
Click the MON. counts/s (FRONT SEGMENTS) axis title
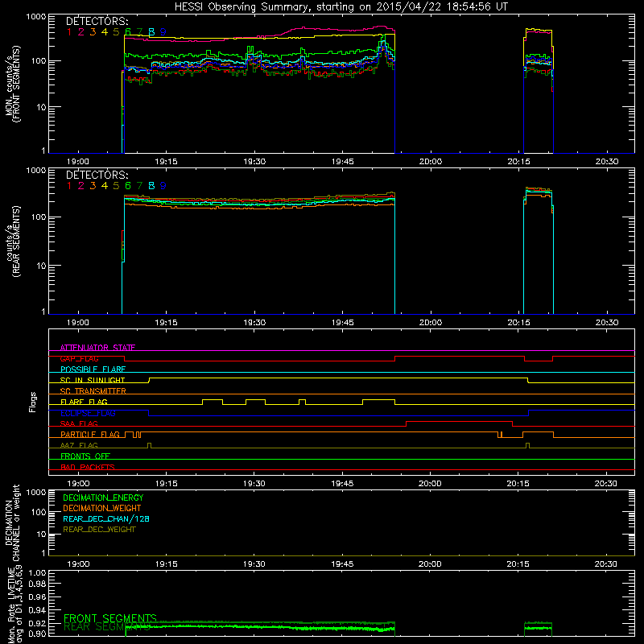pos(12,84)
